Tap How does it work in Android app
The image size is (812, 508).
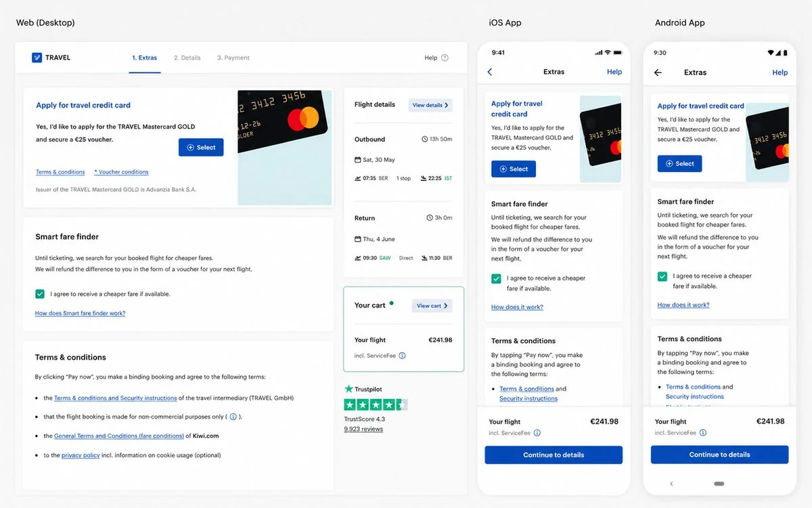click(683, 305)
